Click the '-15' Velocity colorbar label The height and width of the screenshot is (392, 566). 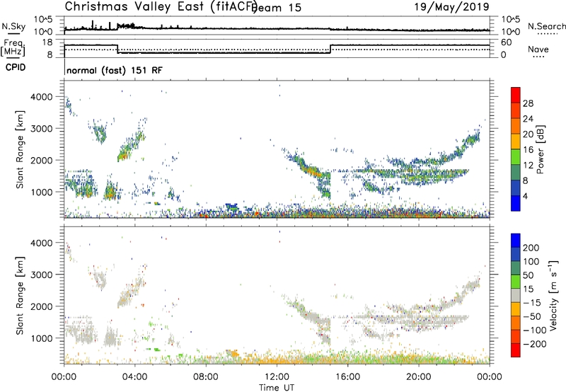pos(532,303)
